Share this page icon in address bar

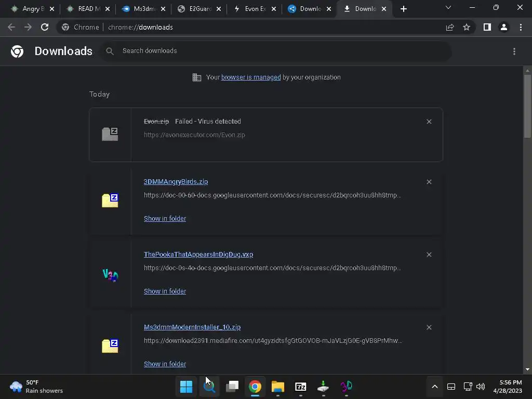(x=450, y=27)
